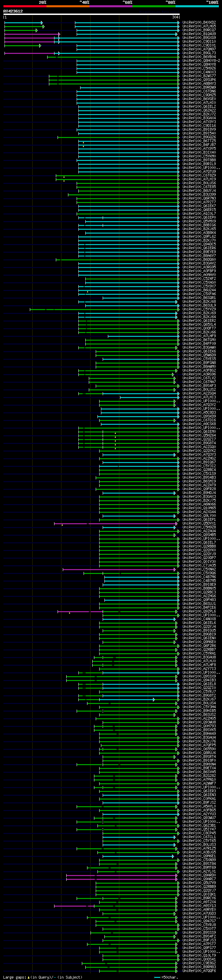The width and height of the screenshot is (222, 980).
Task: Open the UniRef100_B4FCE6 entry
Action: click(x=199, y=608)
